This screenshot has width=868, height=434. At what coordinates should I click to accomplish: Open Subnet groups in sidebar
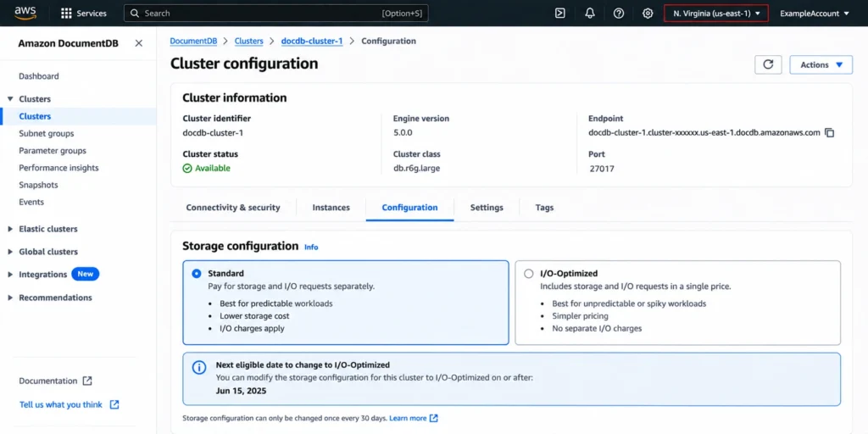(x=47, y=133)
